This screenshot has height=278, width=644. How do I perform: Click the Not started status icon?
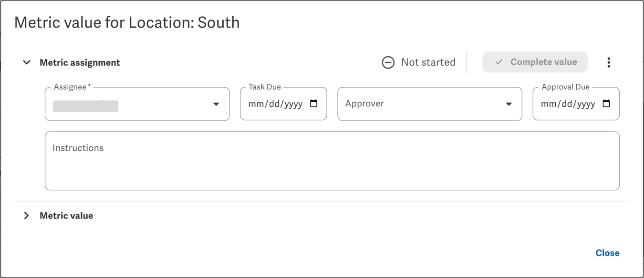coord(388,62)
